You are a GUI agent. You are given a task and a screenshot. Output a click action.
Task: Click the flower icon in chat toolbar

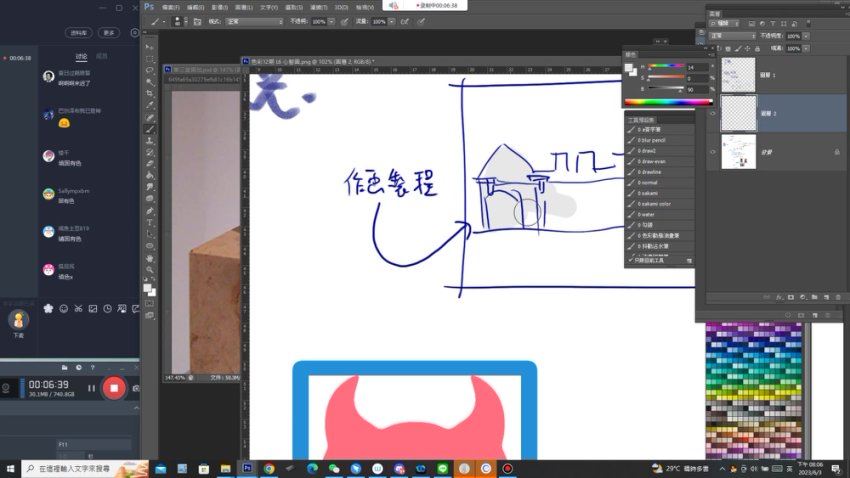click(x=48, y=309)
